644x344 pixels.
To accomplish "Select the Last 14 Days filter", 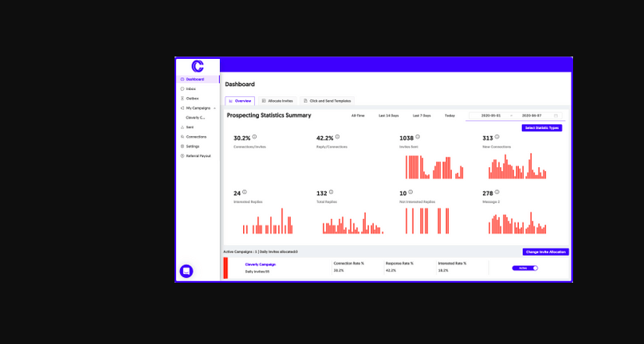I will coord(389,115).
